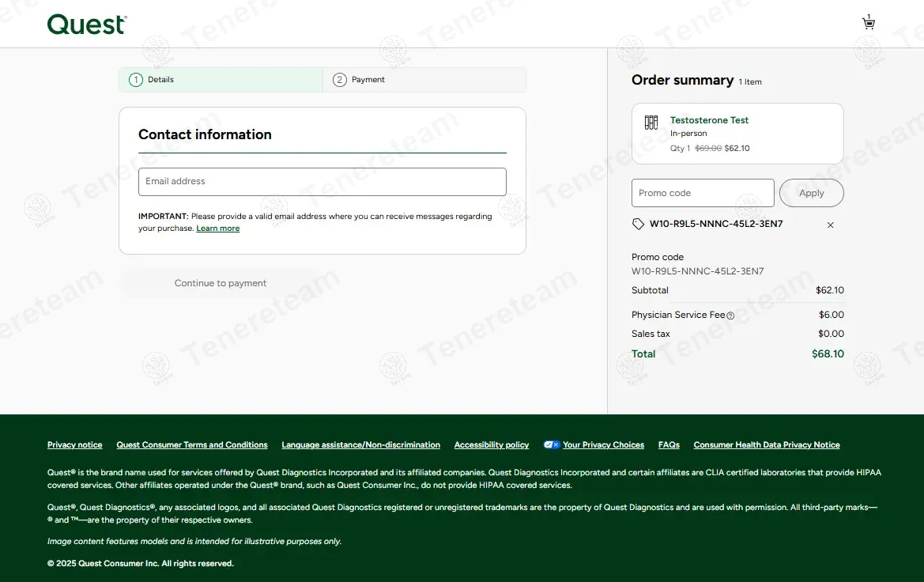Open the Privacy notice footer link
924x582 pixels.
coord(74,445)
